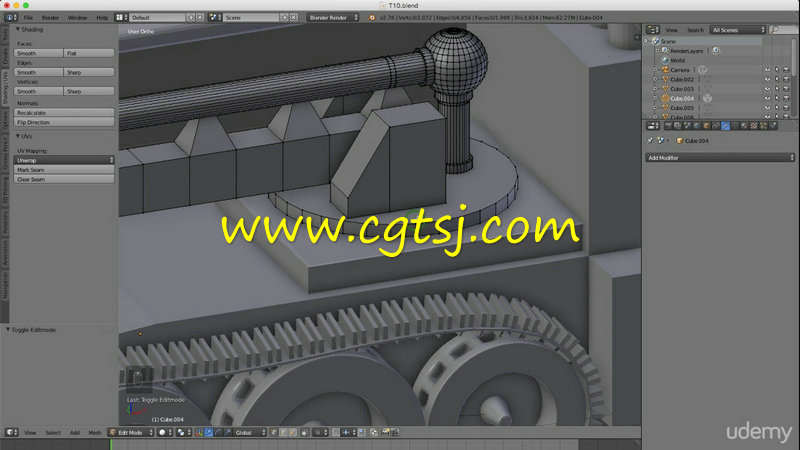Toggle visibility eye for Cube.004

(x=767, y=98)
